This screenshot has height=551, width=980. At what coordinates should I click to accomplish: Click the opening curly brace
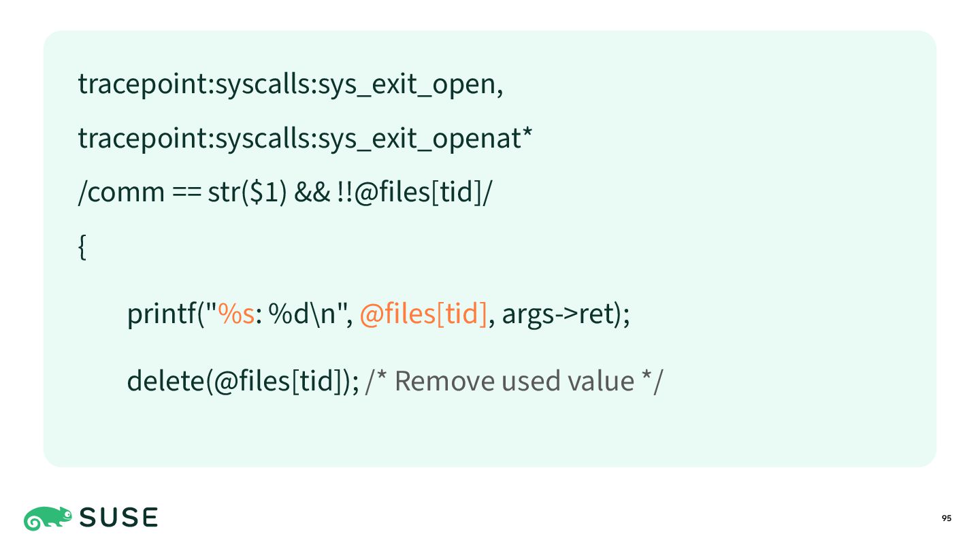click(x=82, y=248)
